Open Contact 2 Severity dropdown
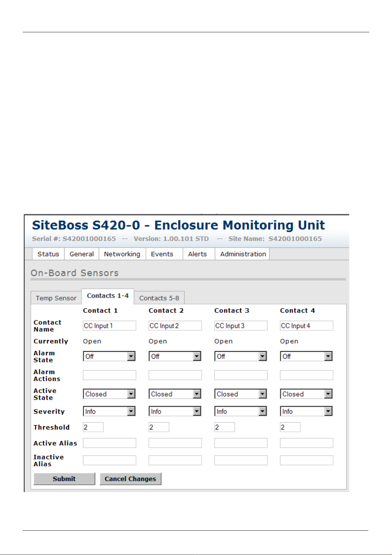Viewport: 392px width, 555px height. click(x=175, y=411)
